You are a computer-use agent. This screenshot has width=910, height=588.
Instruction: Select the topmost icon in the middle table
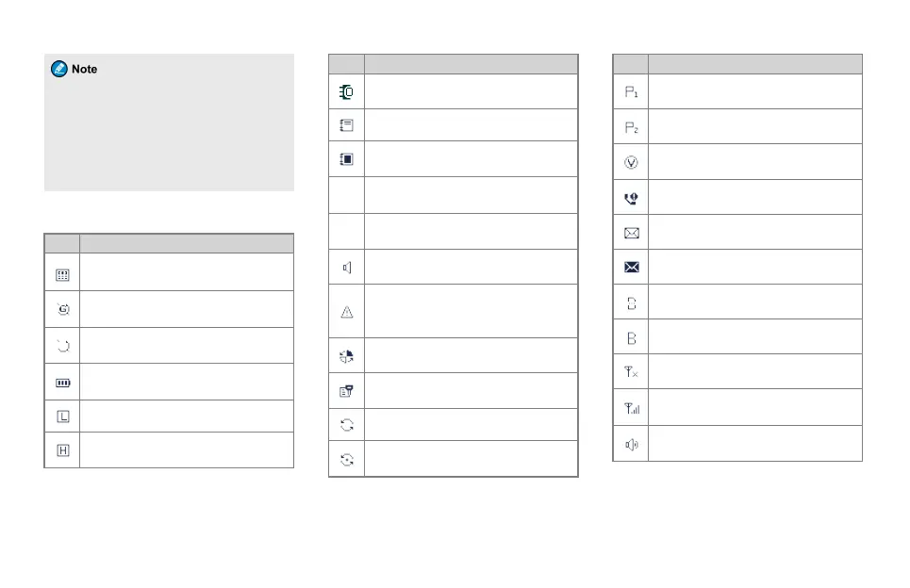346,91
